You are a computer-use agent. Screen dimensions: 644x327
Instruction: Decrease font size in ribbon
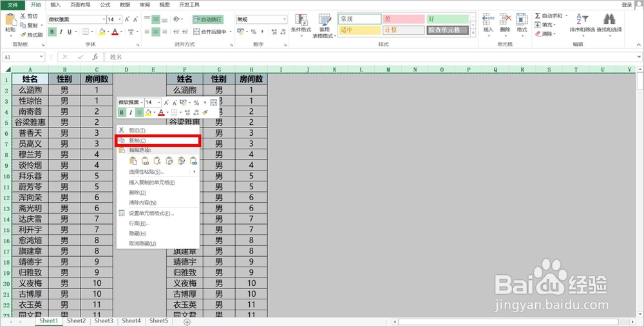pos(135,19)
